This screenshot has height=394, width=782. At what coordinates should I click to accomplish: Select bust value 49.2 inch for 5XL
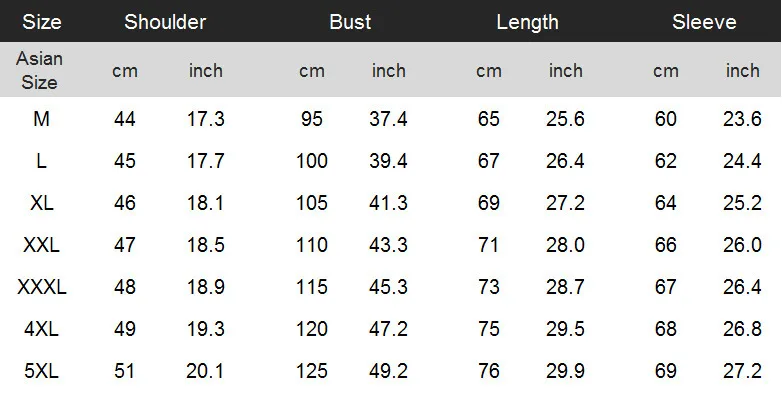tap(388, 371)
